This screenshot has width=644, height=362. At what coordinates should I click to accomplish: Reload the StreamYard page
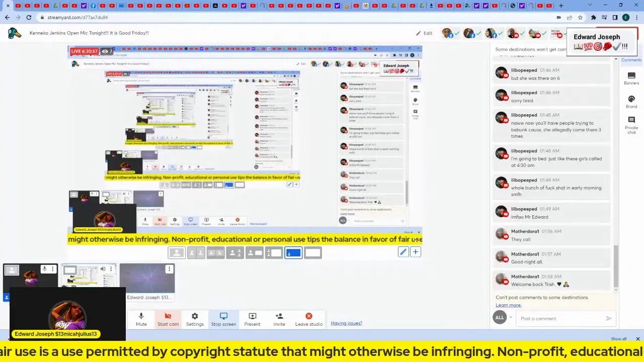click(x=29, y=17)
